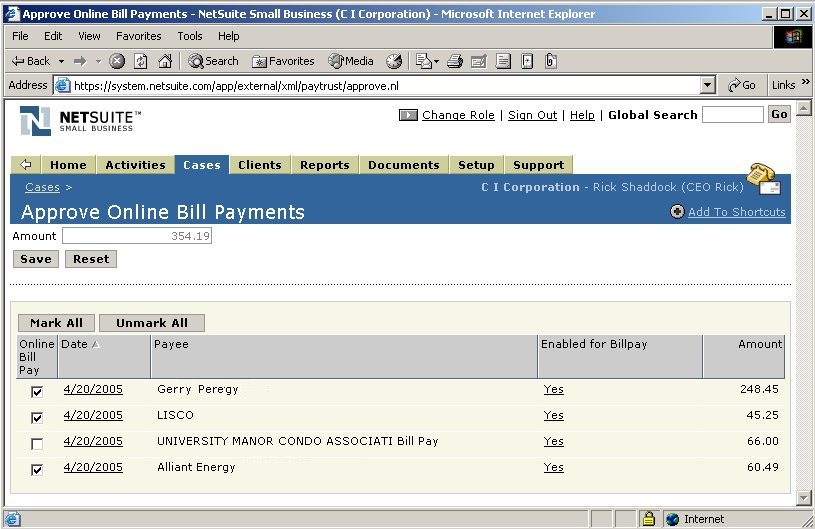Click the last toolbar icon with the paperclip
815x529 pixels.
pyautogui.click(x=551, y=61)
